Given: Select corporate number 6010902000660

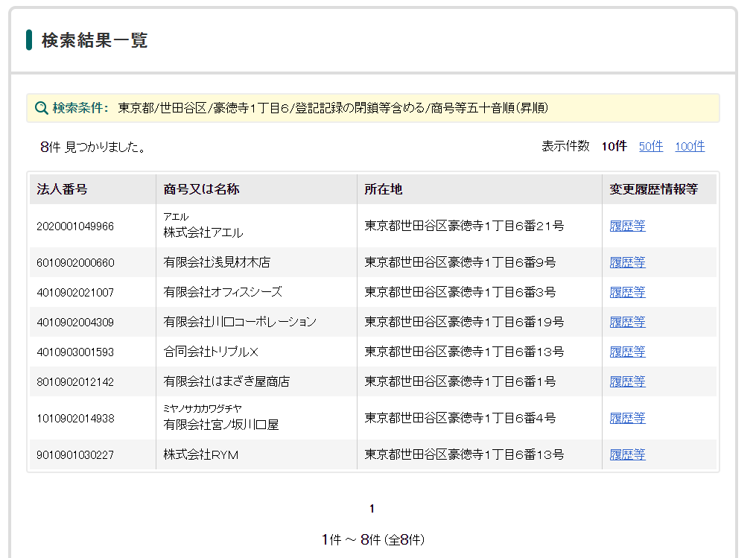Looking at the screenshot, I should tap(75, 263).
